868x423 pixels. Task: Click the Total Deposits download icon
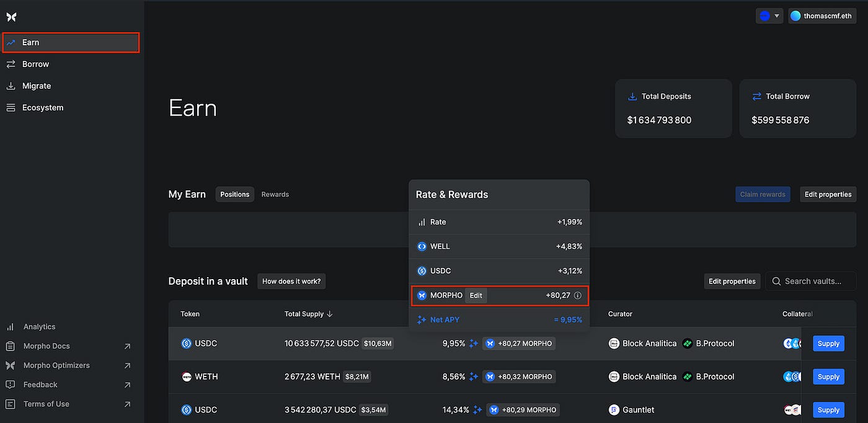click(632, 97)
